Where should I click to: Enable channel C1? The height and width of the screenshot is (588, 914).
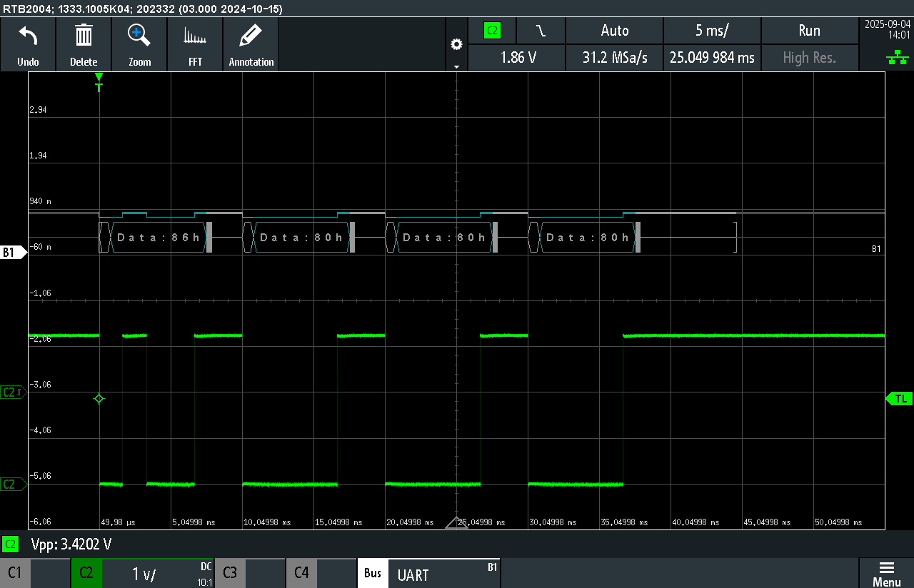pyautogui.click(x=15, y=573)
